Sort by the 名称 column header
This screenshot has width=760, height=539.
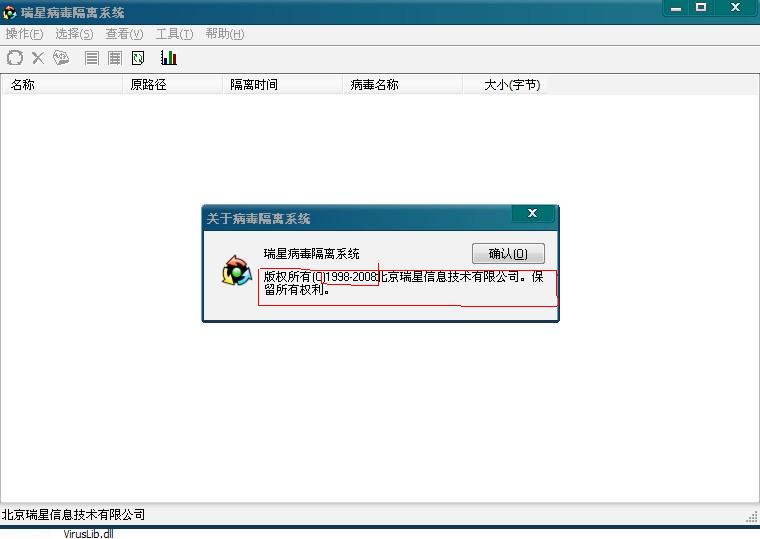point(61,84)
